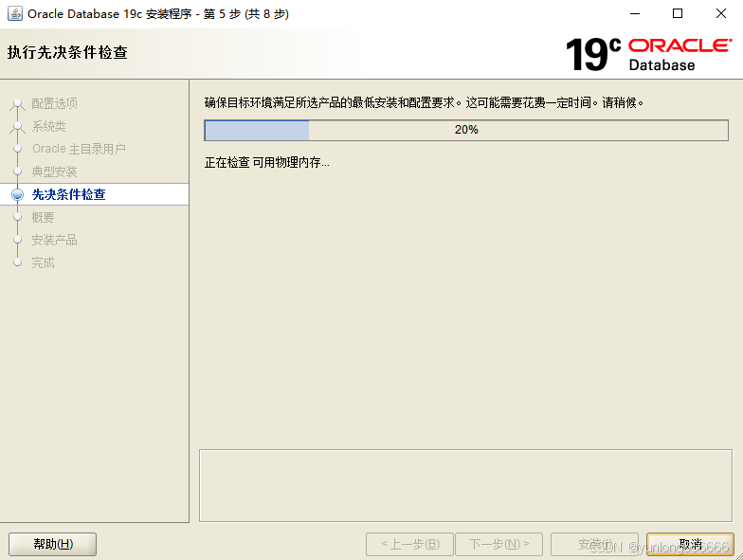This screenshot has width=743, height=560.
Task: Click the 安装(I) install button
Action: point(595,544)
